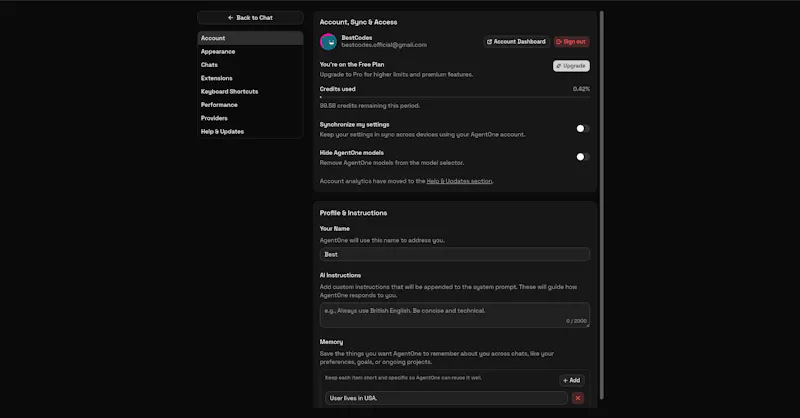
Task: Click the Your Name input field
Action: click(x=455, y=254)
